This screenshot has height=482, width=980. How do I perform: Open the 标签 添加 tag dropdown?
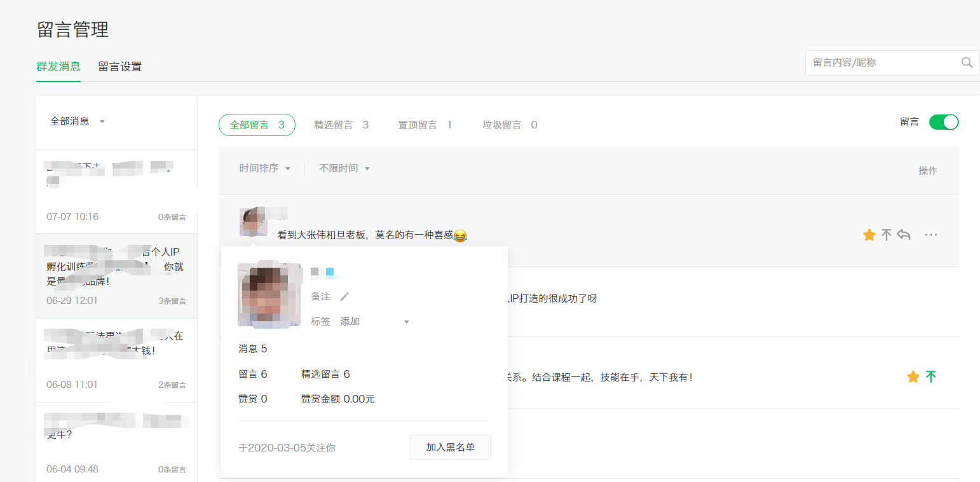tap(375, 322)
